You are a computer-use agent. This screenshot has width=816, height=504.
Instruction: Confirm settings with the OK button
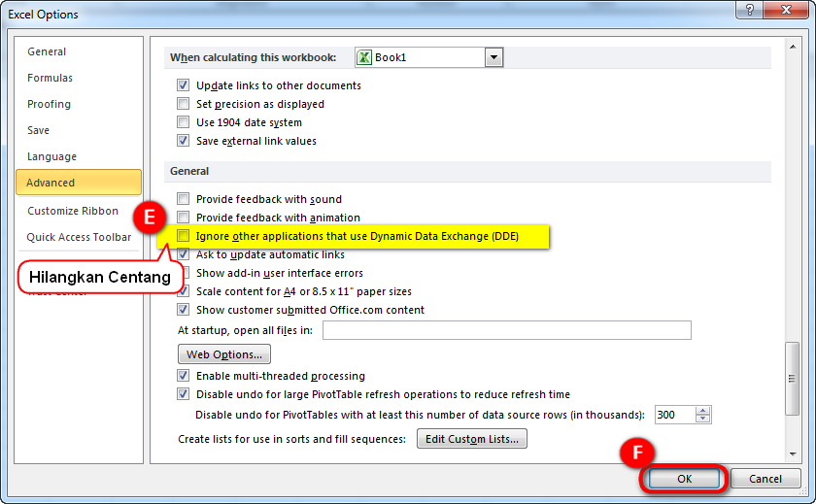click(x=684, y=479)
